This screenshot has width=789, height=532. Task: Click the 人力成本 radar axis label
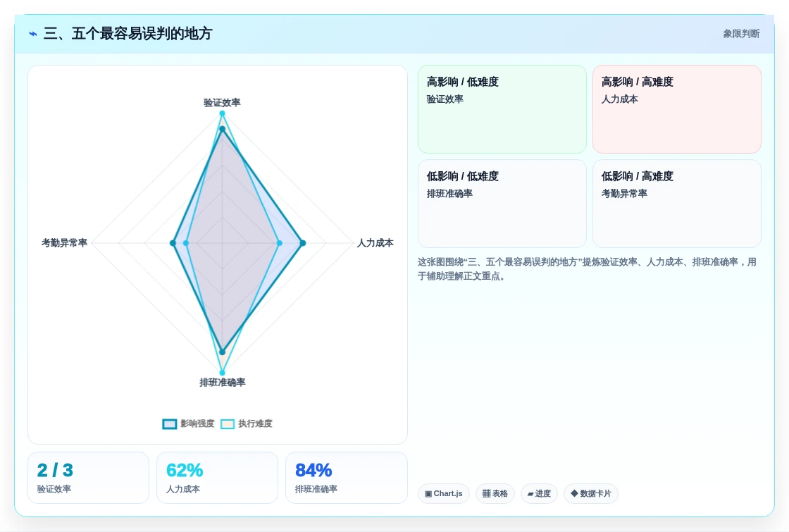[x=375, y=243]
